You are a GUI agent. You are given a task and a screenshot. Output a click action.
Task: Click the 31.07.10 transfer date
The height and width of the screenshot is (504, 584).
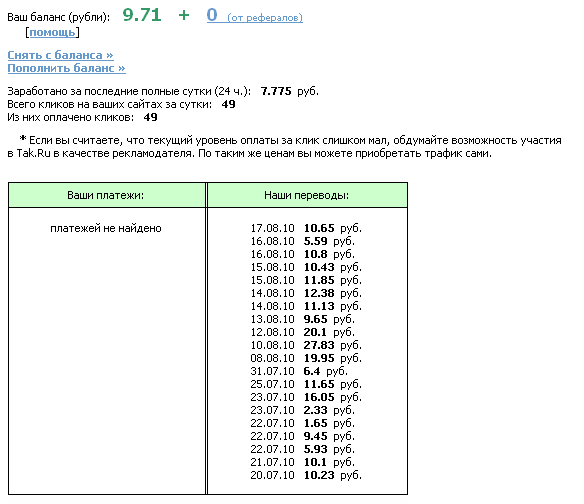[272, 371]
